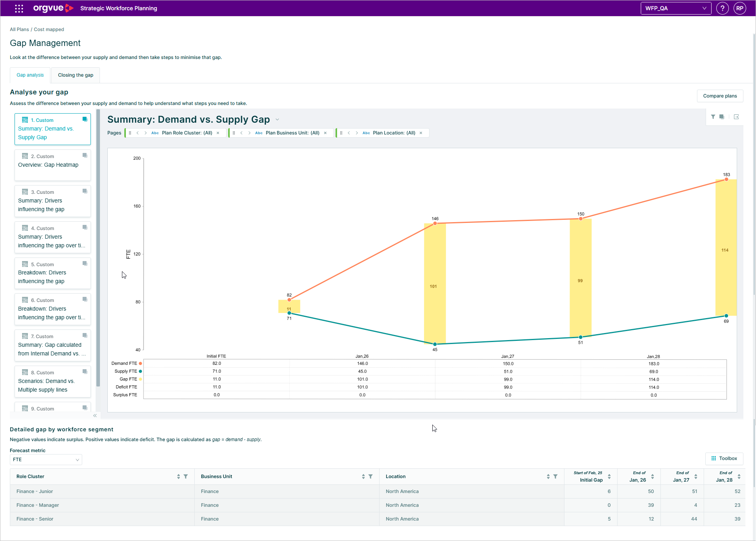
Task: Grab the Plan Role Cluster drag handle
Action: tap(130, 133)
